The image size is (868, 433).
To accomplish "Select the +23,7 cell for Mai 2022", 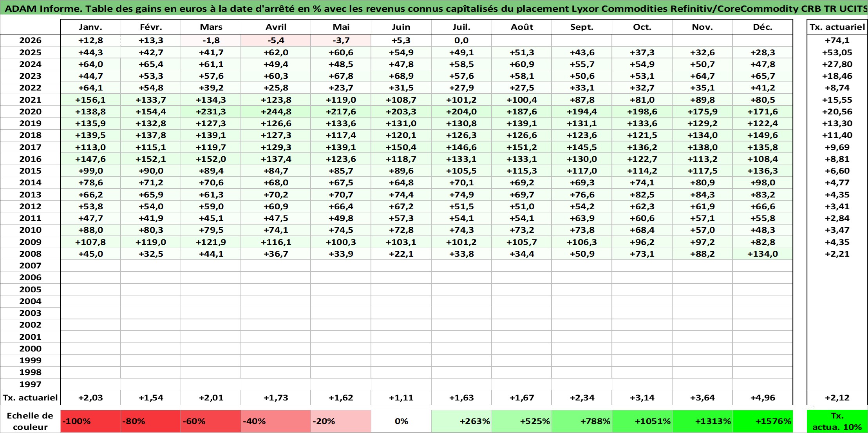I will (341, 88).
